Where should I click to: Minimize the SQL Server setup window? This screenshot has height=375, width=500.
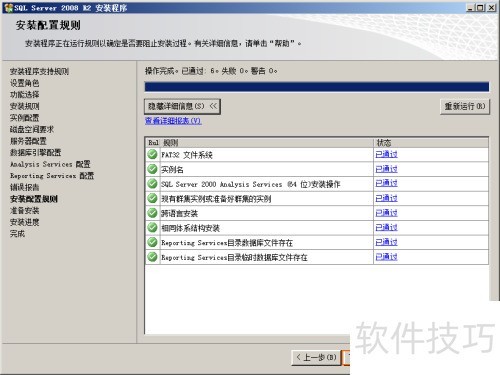(x=470, y=7)
